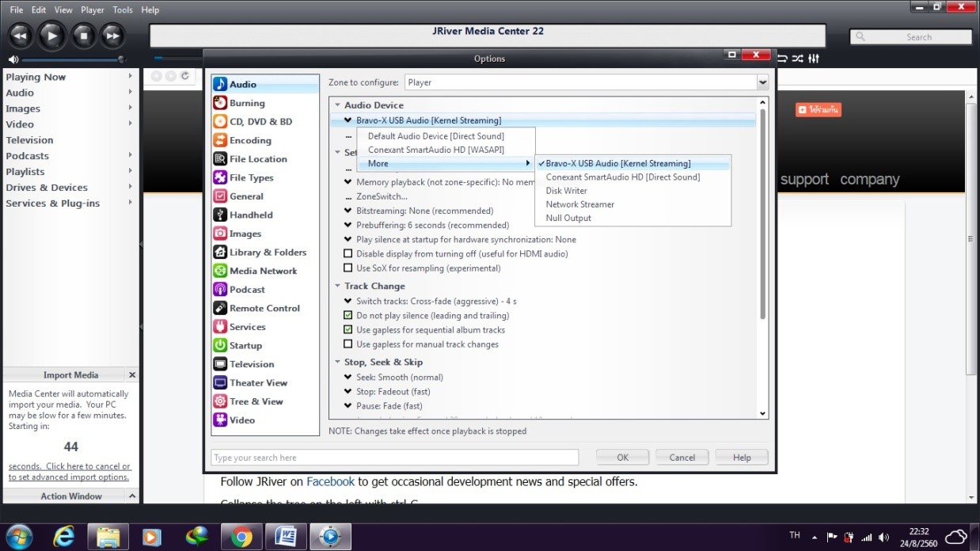Stop playback with the Stop button
The image size is (980, 551).
click(83, 35)
